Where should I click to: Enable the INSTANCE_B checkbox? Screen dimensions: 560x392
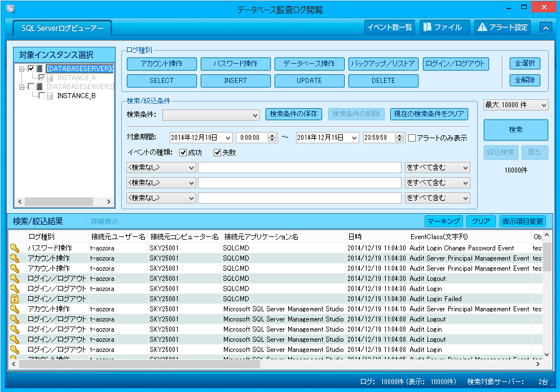(42, 96)
